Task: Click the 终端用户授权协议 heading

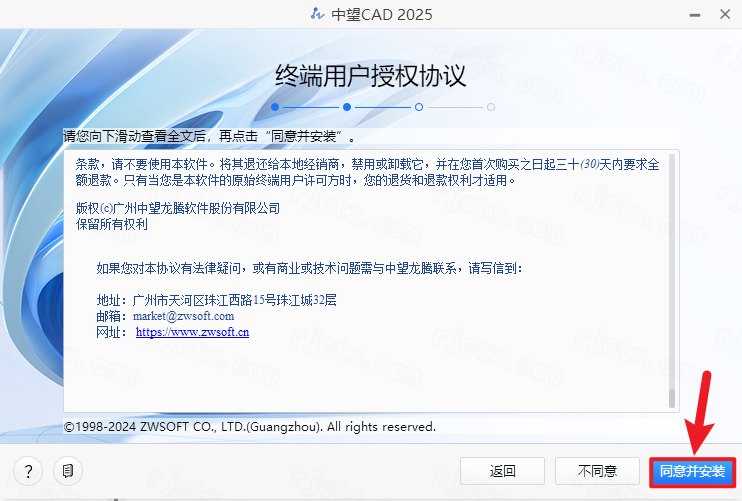Action: (370, 75)
